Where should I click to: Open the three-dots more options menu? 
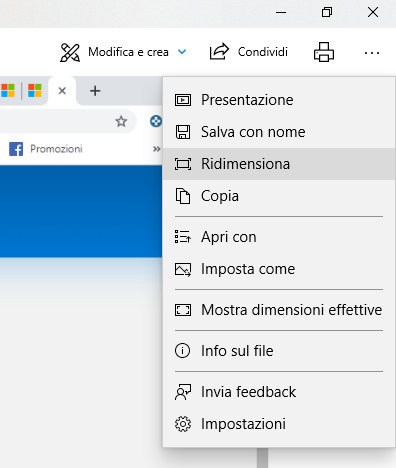[x=372, y=53]
